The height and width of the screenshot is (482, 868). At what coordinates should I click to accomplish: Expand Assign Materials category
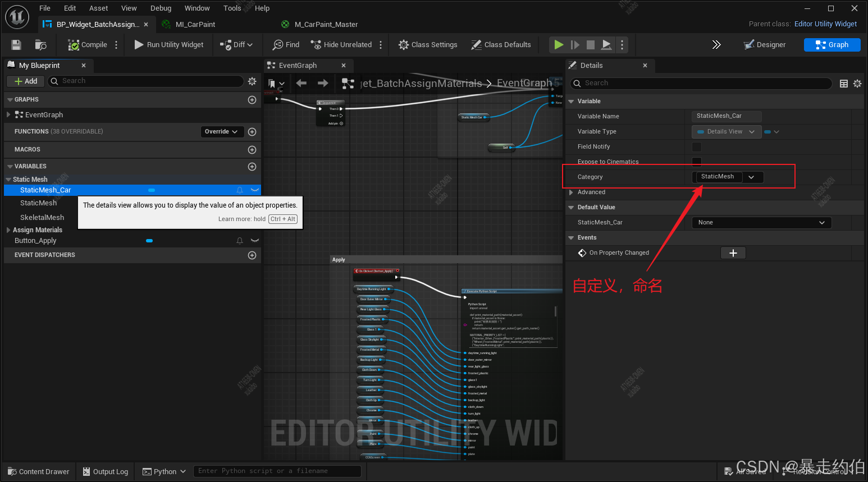8,230
